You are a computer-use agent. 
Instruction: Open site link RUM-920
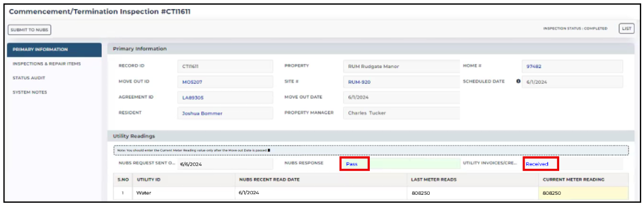pos(359,82)
